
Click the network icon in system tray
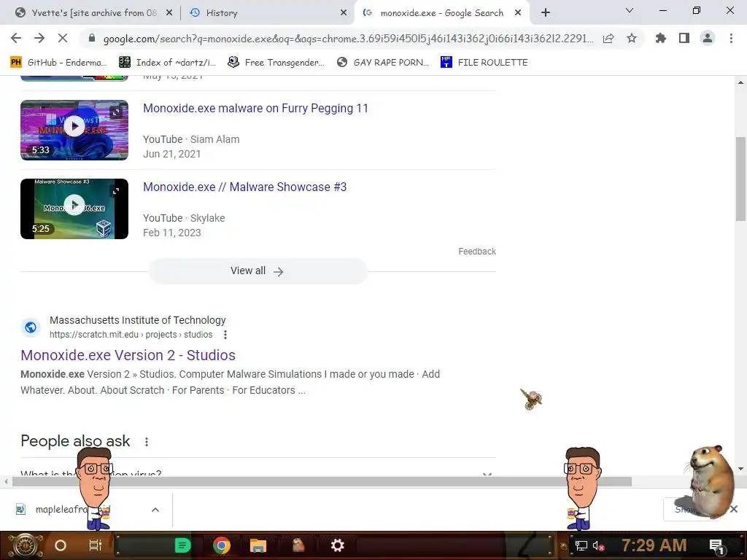581,545
